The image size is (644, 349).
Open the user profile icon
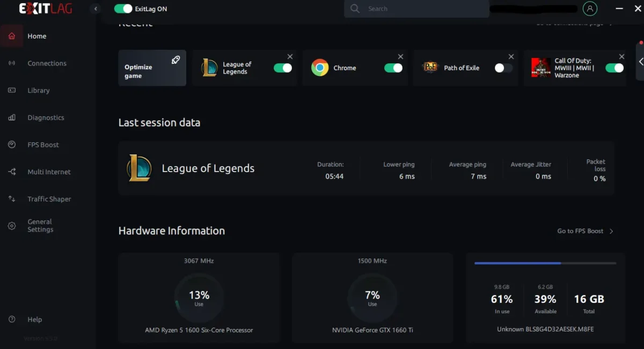tap(590, 9)
